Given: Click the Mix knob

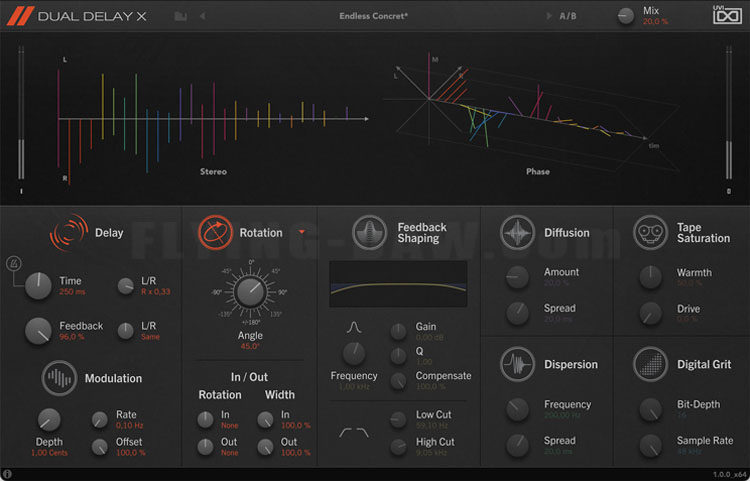Looking at the screenshot, I should pyautogui.click(x=625, y=16).
